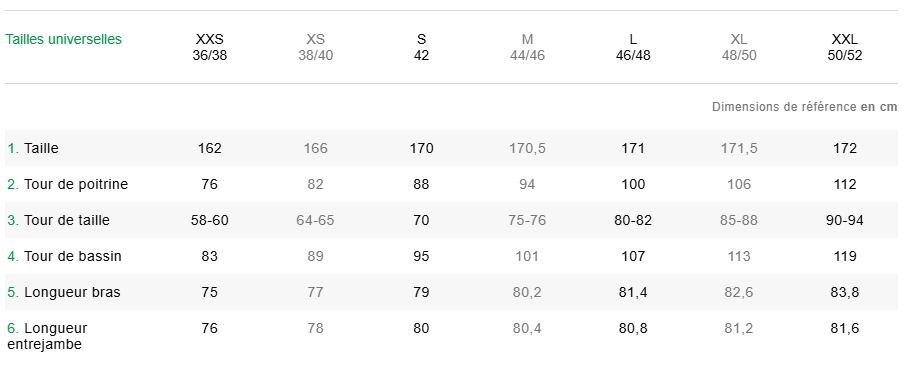Click the Longueur entrejambe row label
The image size is (904, 376).
point(47,336)
